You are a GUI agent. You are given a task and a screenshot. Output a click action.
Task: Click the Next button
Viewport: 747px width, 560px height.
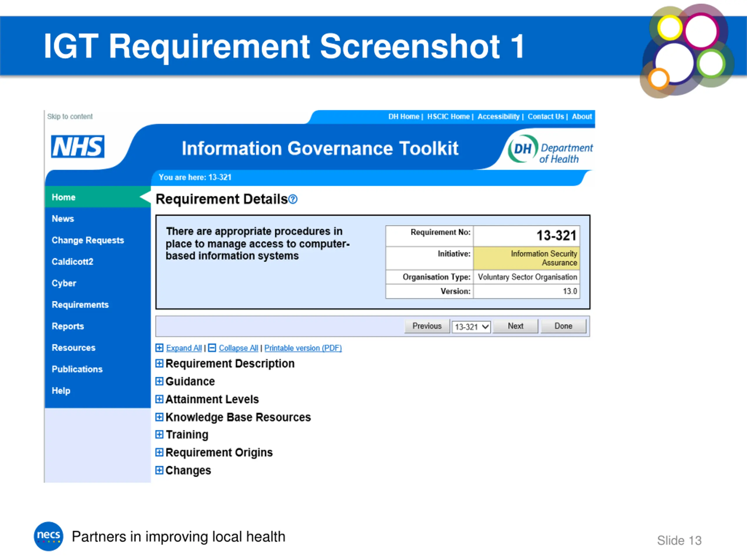[x=515, y=326]
